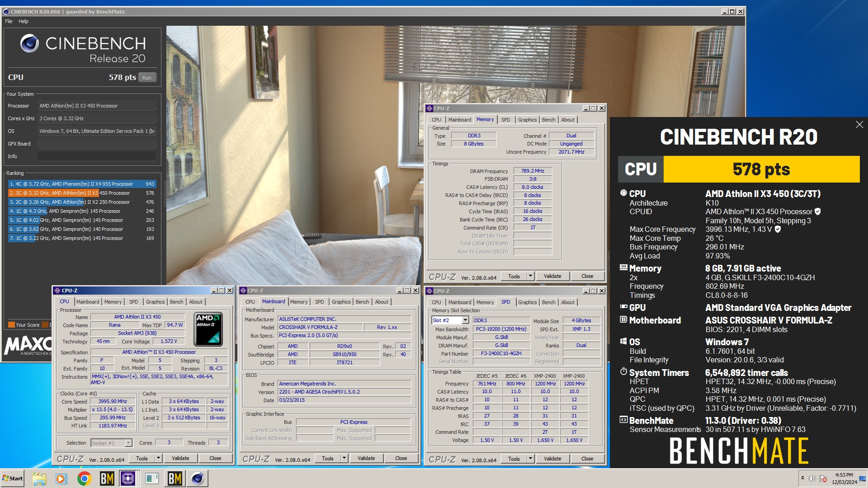Select Memory tab in CPU-Z SPD window
Screen dimensions: 868x488
pyautogui.click(x=485, y=302)
